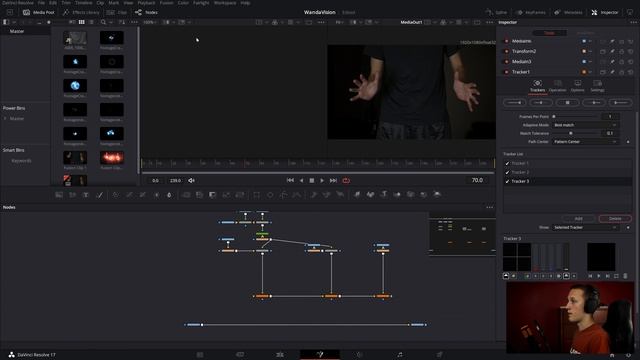640x360 pixels.
Task: Expand the Power Bins Master folder
Action: click(x=5, y=118)
